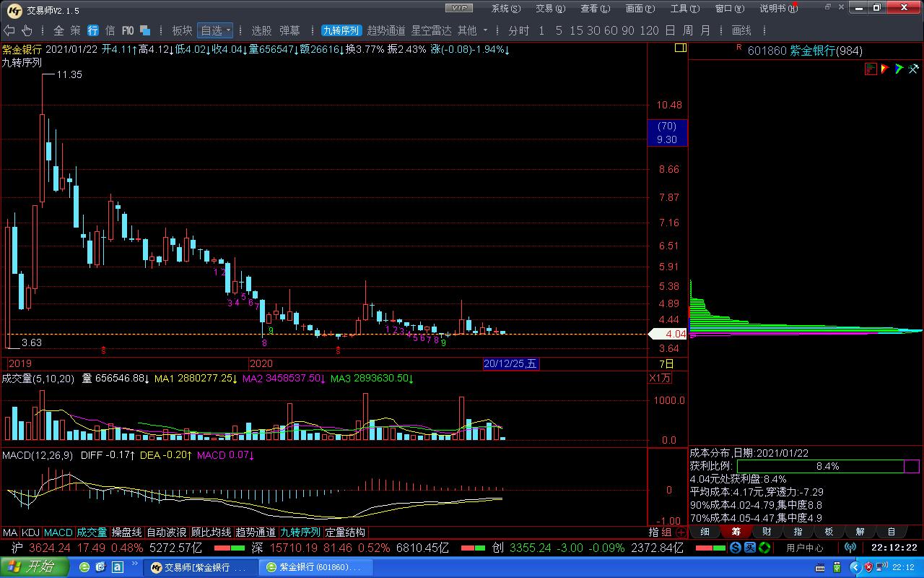
Task: Open the 说明书(H) menu
Action: click(x=779, y=8)
